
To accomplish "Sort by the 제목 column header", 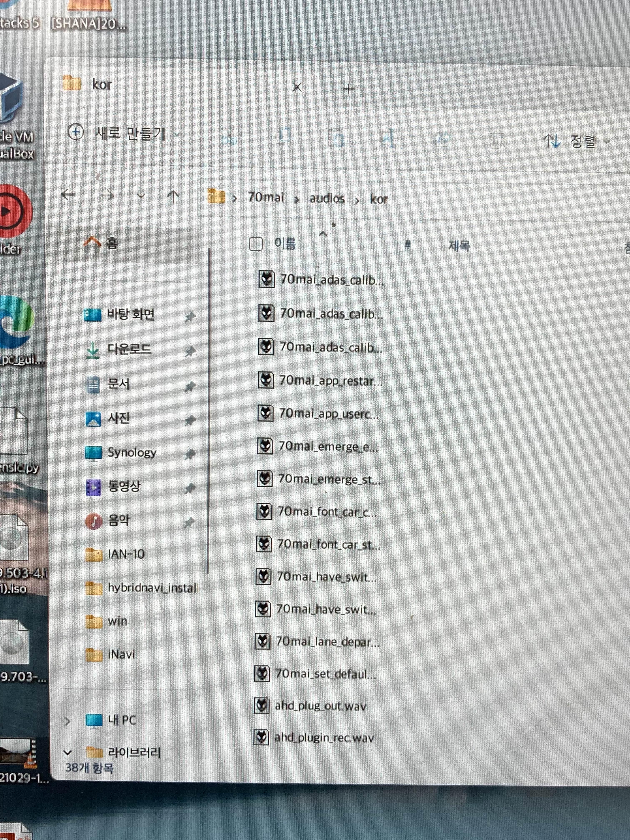I will (459, 246).
